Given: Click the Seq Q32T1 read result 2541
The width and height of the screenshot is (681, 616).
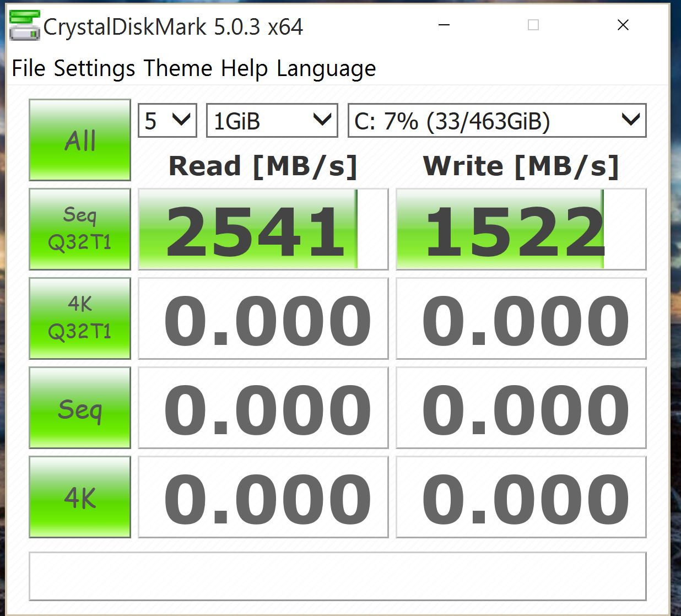Looking at the screenshot, I should click(x=263, y=229).
